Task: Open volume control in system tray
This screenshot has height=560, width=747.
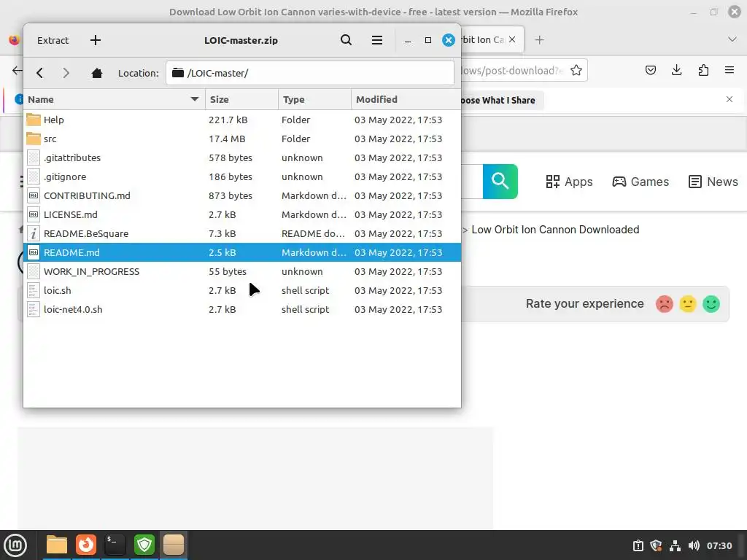Action: 694,545
